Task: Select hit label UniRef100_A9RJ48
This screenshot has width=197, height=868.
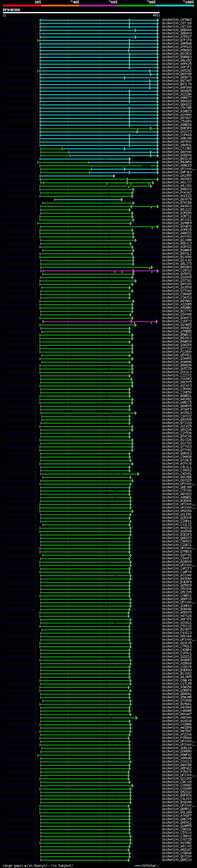Action: click(177, 139)
